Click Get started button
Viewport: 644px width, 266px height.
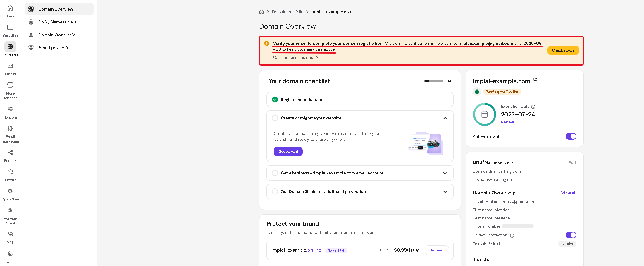pyautogui.click(x=288, y=152)
